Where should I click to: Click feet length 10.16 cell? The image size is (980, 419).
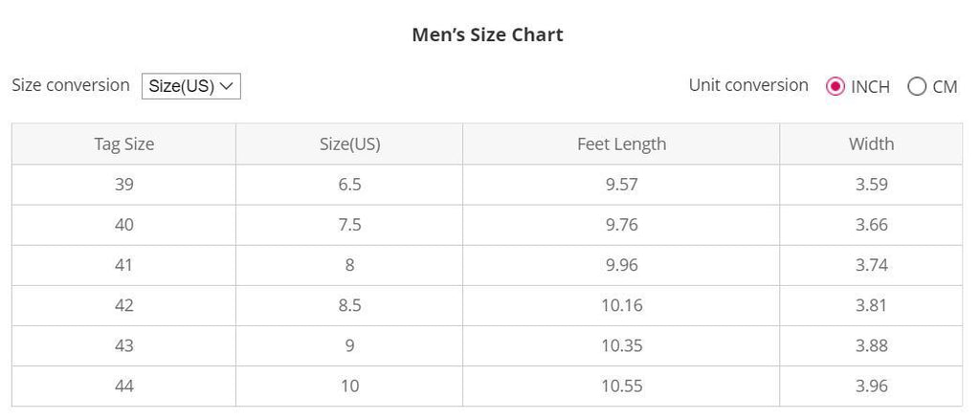click(621, 305)
